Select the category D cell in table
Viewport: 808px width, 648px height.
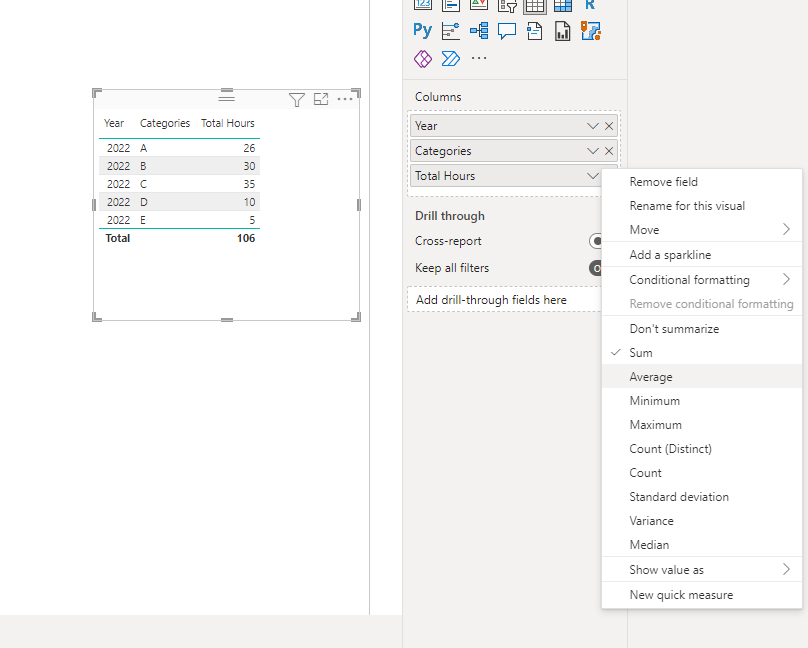[144, 202]
